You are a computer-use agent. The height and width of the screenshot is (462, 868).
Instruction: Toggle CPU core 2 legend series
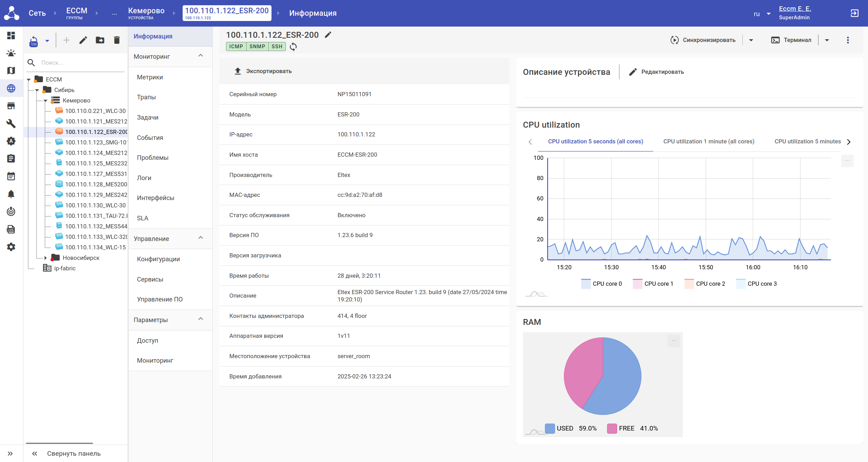[x=705, y=284]
